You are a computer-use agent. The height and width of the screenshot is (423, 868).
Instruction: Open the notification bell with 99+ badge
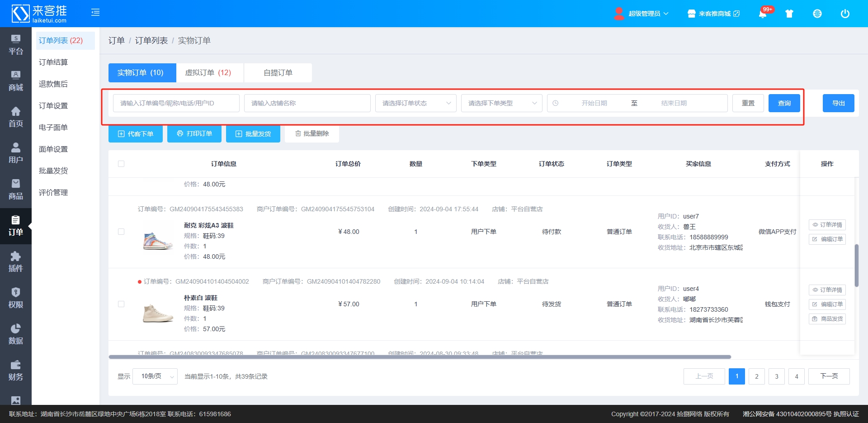[763, 14]
